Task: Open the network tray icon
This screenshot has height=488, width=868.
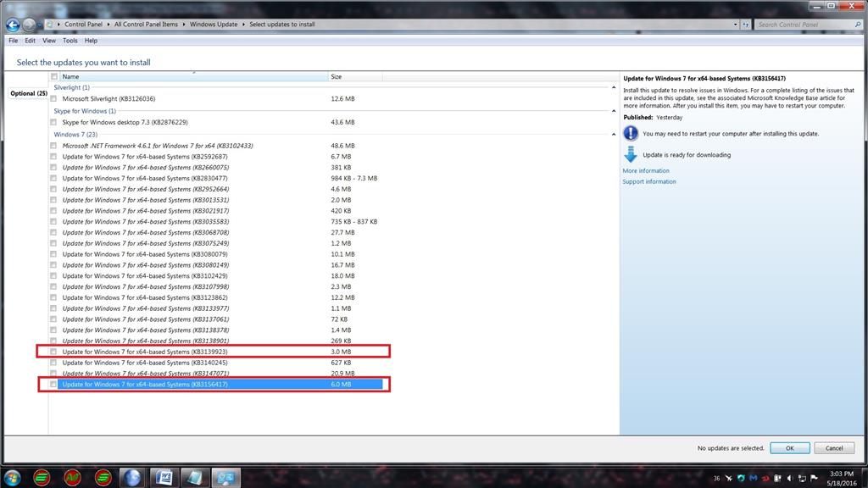Action: [x=802, y=478]
